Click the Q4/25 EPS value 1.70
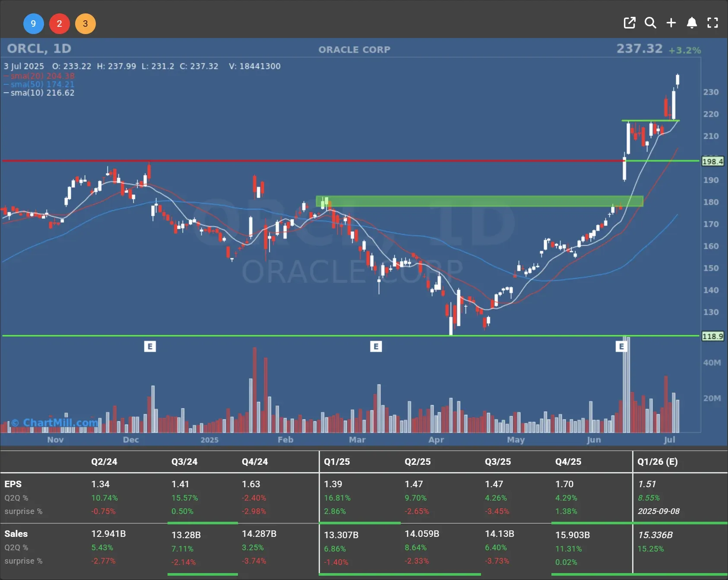Image resolution: width=728 pixels, height=580 pixels. pos(564,484)
